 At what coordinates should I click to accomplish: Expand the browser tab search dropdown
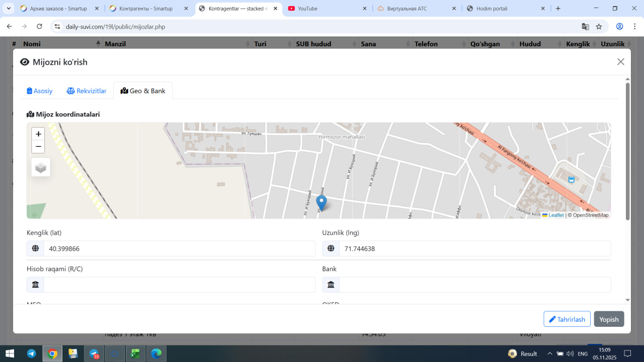click(9, 9)
